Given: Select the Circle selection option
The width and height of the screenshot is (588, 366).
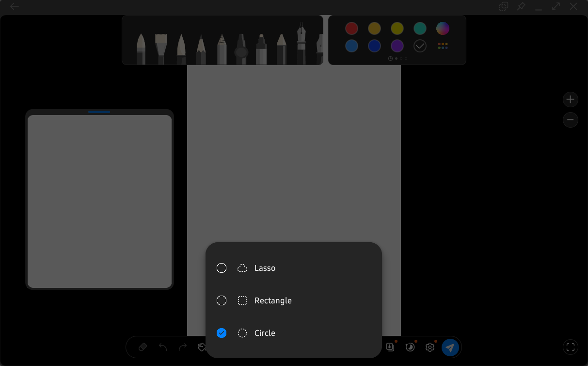Looking at the screenshot, I should click(222, 333).
